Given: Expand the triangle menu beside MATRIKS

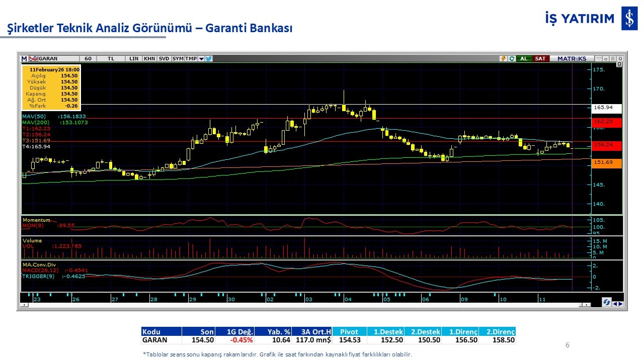Looking at the screenshot, I should (x=599, y=59).
